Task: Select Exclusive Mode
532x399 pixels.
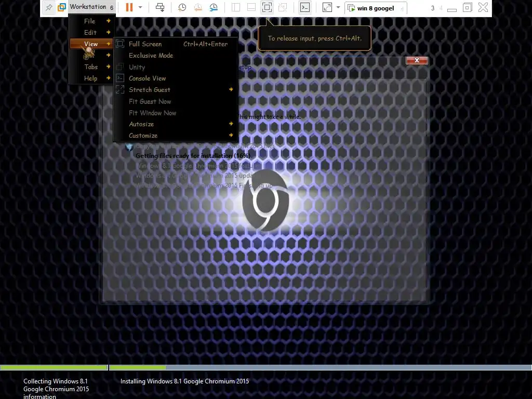Action: (176, 55)
